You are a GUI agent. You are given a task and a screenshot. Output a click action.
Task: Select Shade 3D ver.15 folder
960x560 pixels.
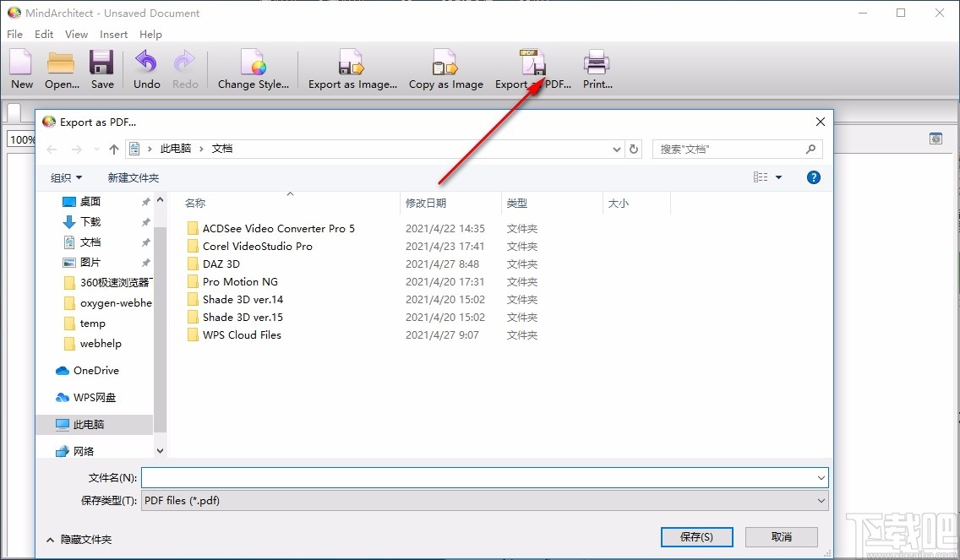point(236,317)
